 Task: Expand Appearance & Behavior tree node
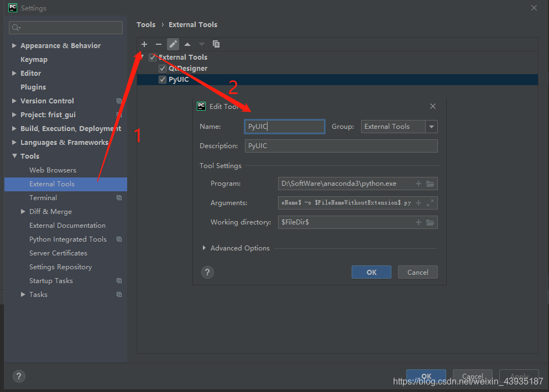(x=14, y=45)
